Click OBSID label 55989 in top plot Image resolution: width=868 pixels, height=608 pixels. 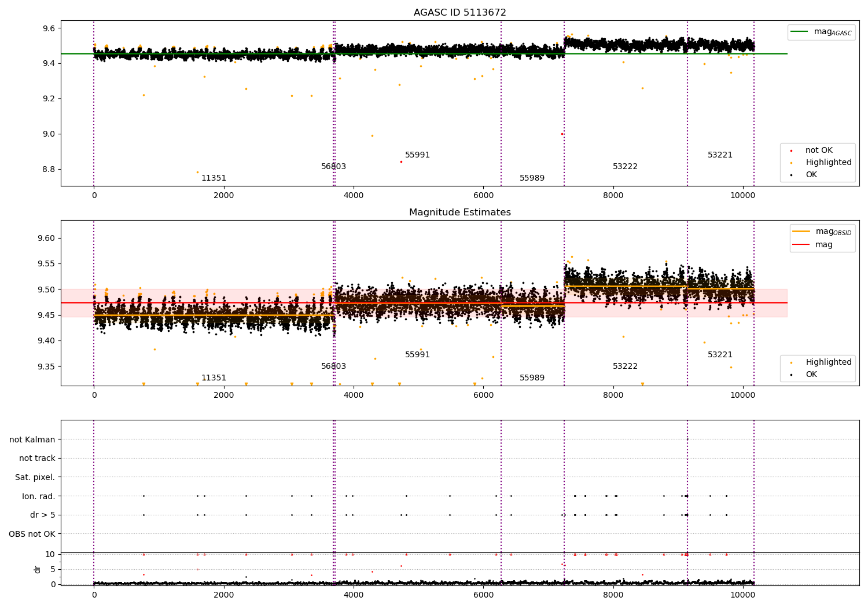[532, 178]
